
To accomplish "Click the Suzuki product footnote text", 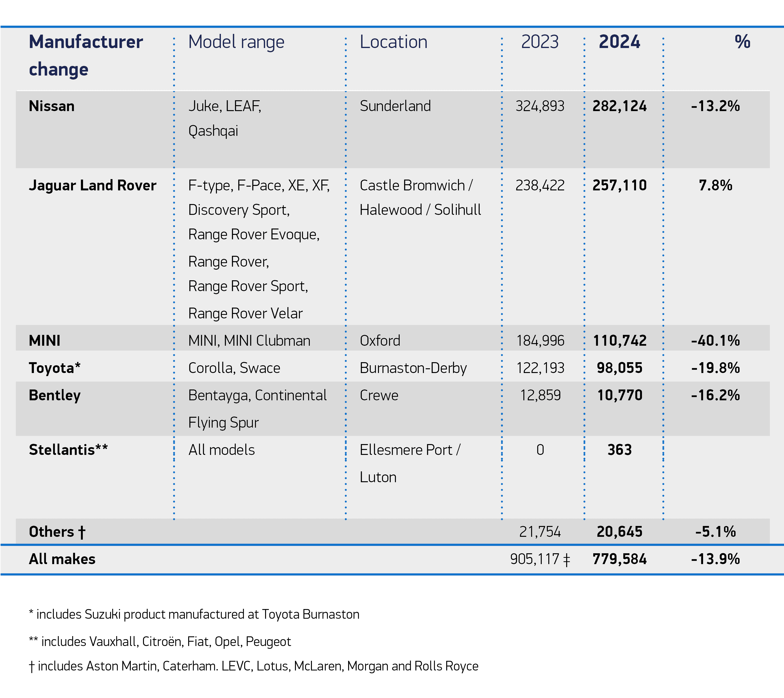I will (194, 614).
